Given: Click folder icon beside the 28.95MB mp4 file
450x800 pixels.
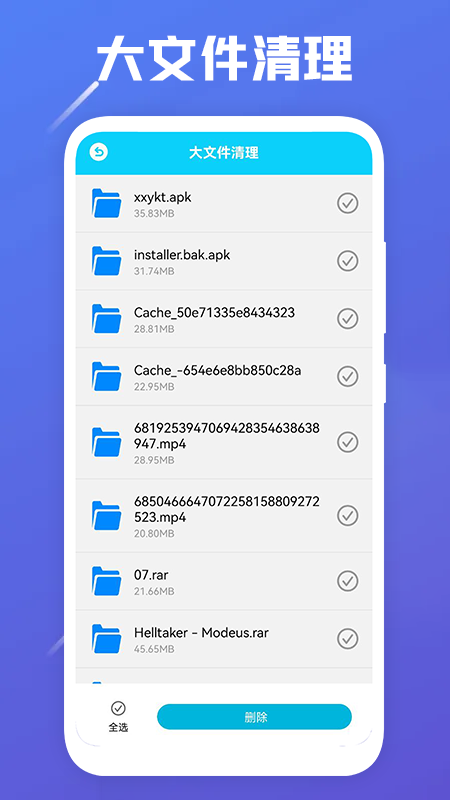Looking at the screenshot, I should tap(107, 442).
